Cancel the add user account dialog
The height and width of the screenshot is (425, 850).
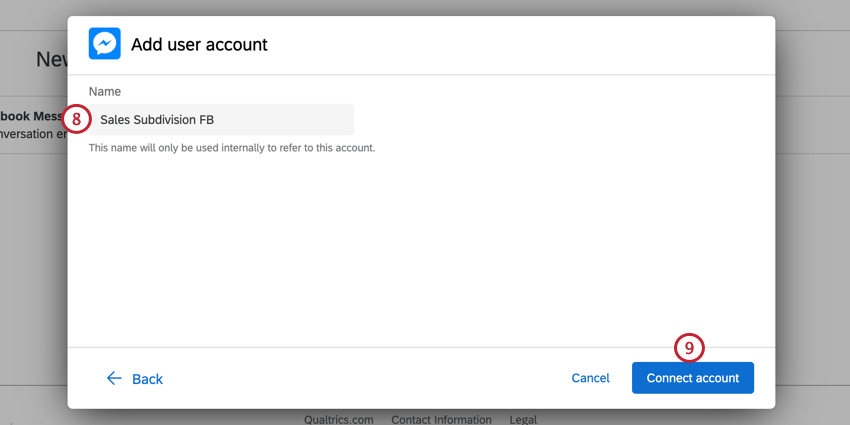point(590,378)
